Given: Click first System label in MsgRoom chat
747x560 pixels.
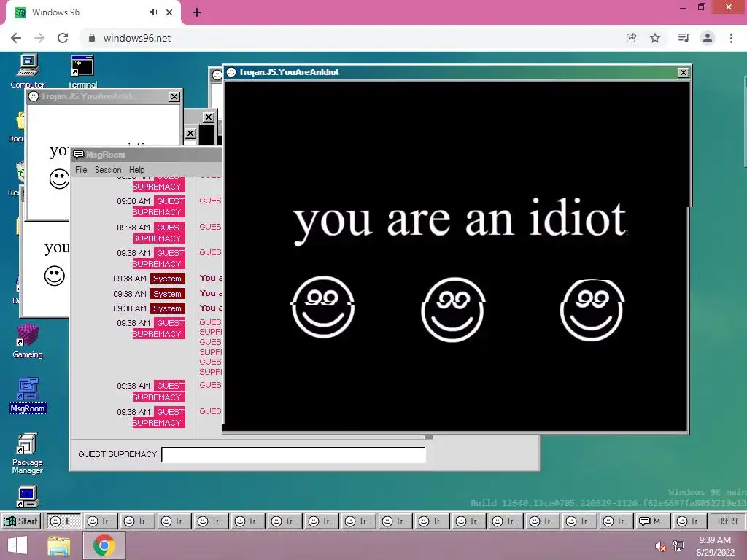Looking at the screenshot, I should click(x=167, y=279).
